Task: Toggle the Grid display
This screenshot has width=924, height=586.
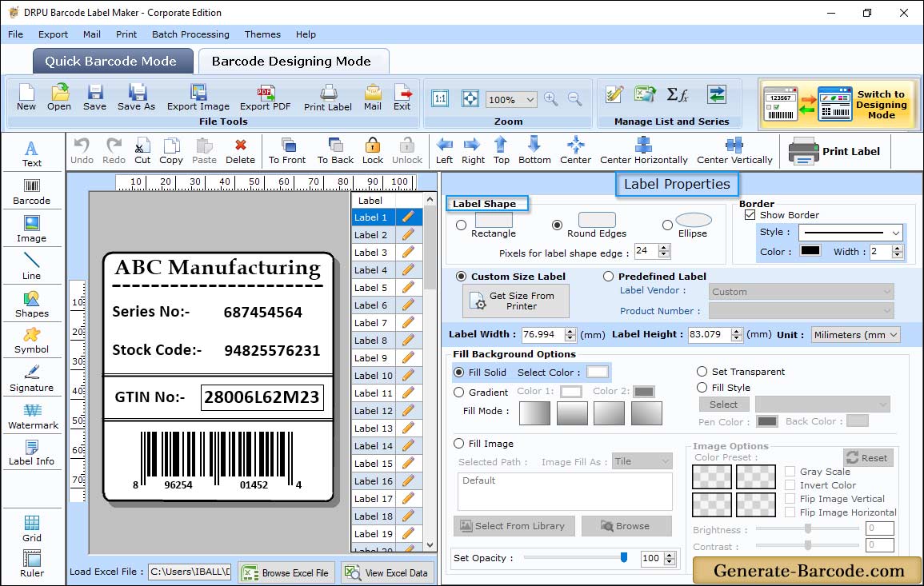Action: (32, 529)
